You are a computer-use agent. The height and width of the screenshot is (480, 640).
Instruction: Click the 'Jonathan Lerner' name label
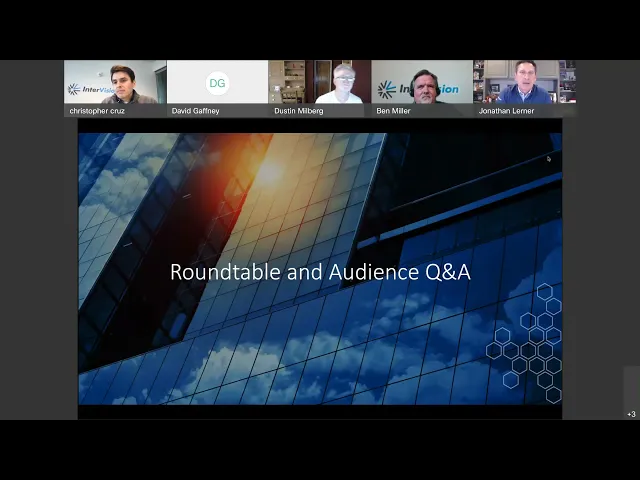tap(507, 111)
